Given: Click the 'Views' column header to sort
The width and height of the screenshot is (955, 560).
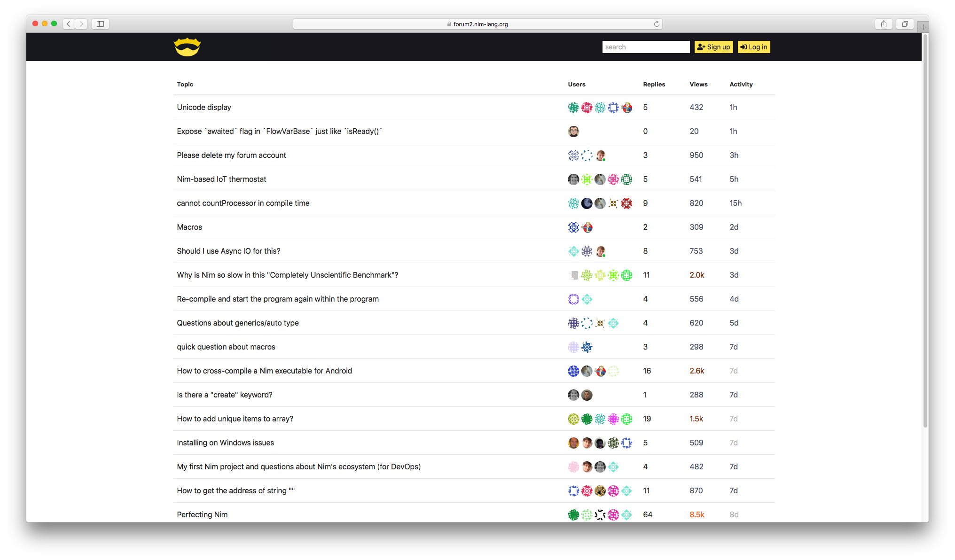Looking at the screenshot, I should point(699,85).
